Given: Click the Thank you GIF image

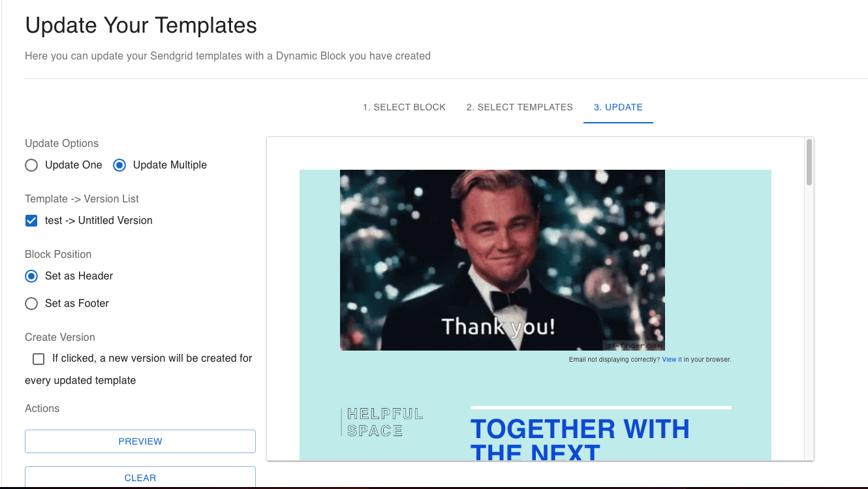Looking at the screenshot, I should 503,260.
